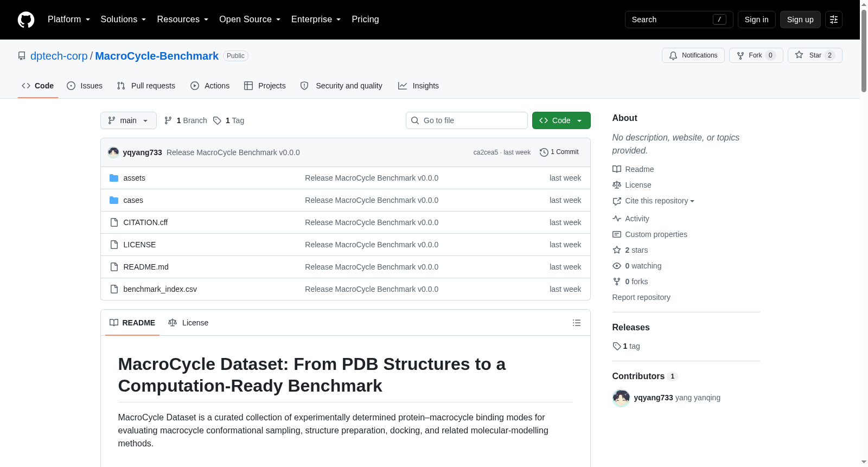Open benchmark_index.csv file
The image size is (868, 467).
click(160, 289)
